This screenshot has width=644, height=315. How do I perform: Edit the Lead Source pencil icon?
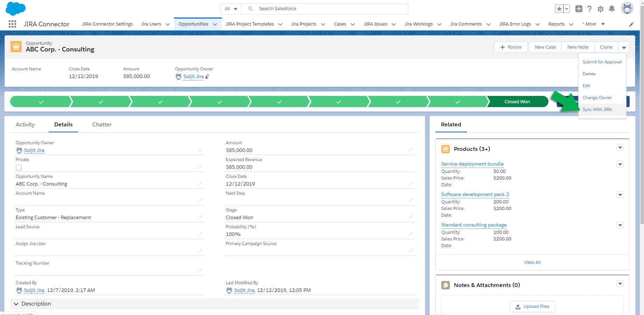[x=201, y=234]
